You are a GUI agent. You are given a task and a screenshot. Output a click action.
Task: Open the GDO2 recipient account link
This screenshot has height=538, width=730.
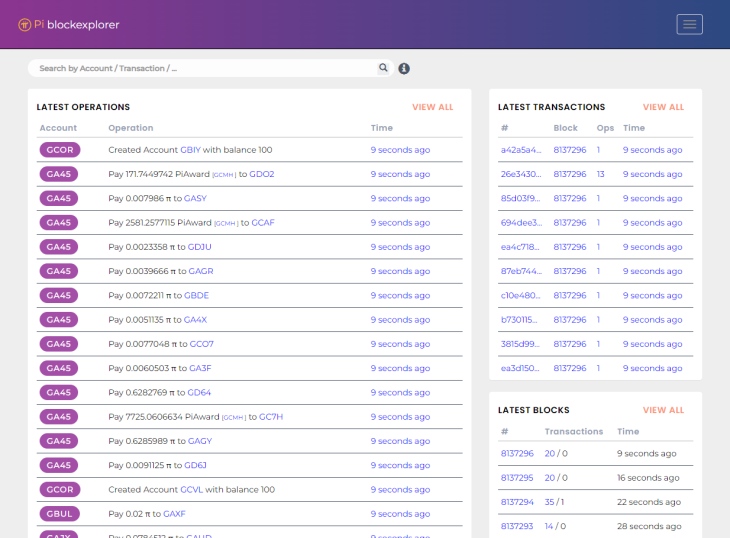pyautogui.click(x=262, y=174)
